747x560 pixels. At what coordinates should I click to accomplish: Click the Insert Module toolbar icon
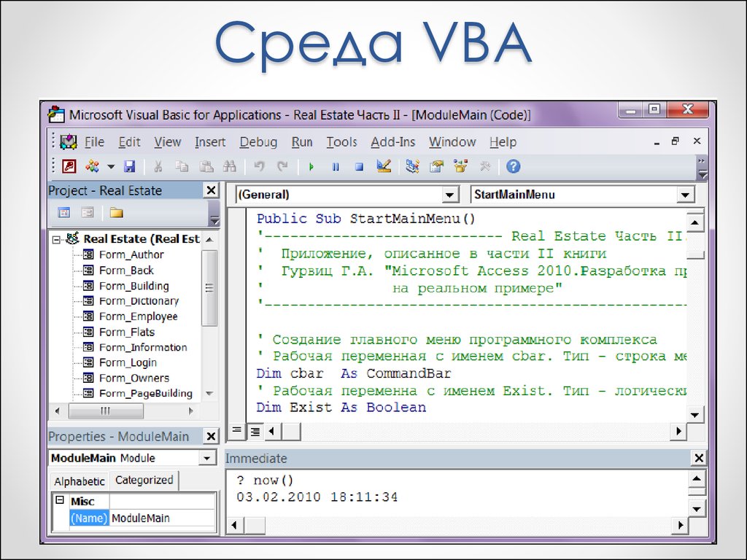92,167
